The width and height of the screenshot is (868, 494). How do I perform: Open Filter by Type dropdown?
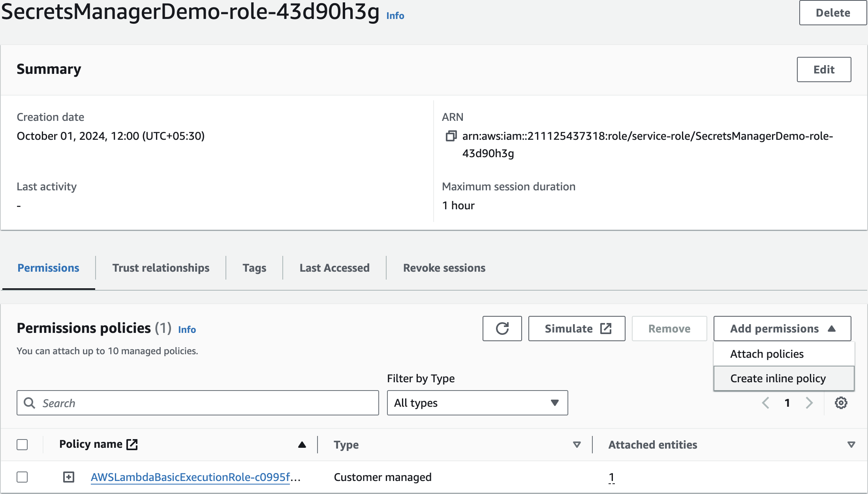point(477,403)
